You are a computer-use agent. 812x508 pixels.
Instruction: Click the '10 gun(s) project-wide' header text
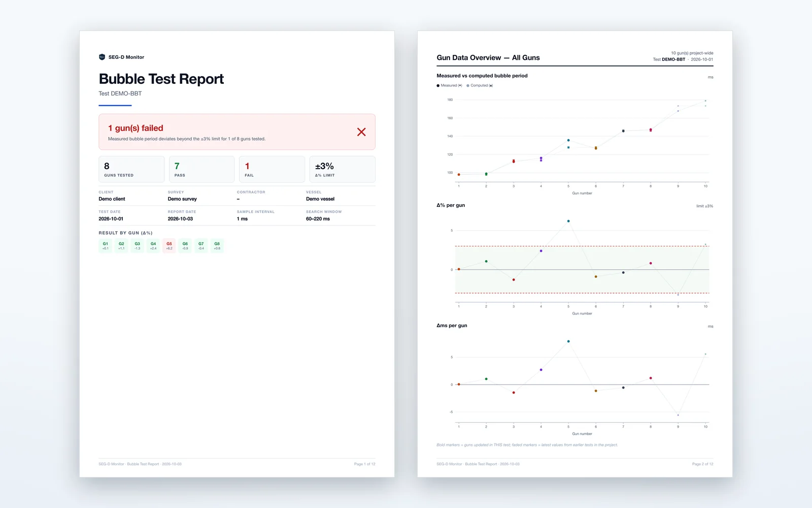(692, 53)
